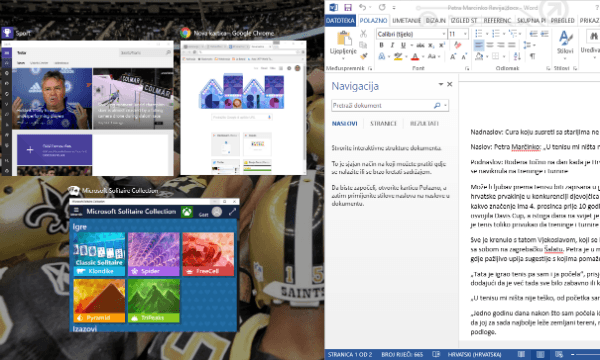Show the REZULTATI tab in Navigacija
Viewport: 600px width, 360px height.
click(424, 123)
